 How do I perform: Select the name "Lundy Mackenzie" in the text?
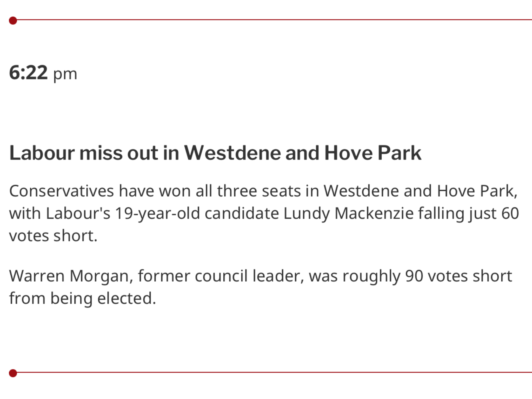tap(348, 214)
